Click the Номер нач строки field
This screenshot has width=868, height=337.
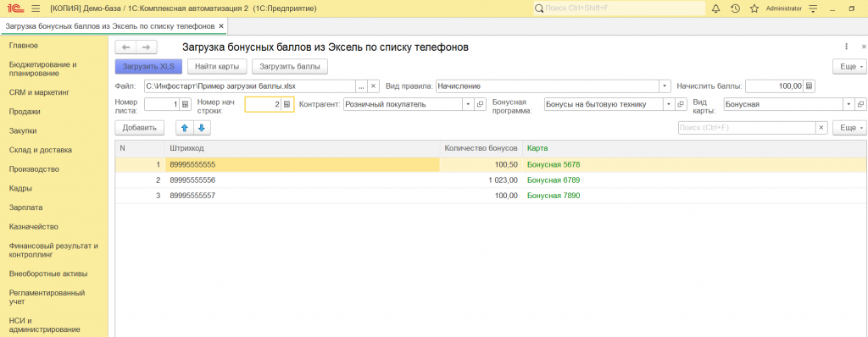click(x=263, y=104)
